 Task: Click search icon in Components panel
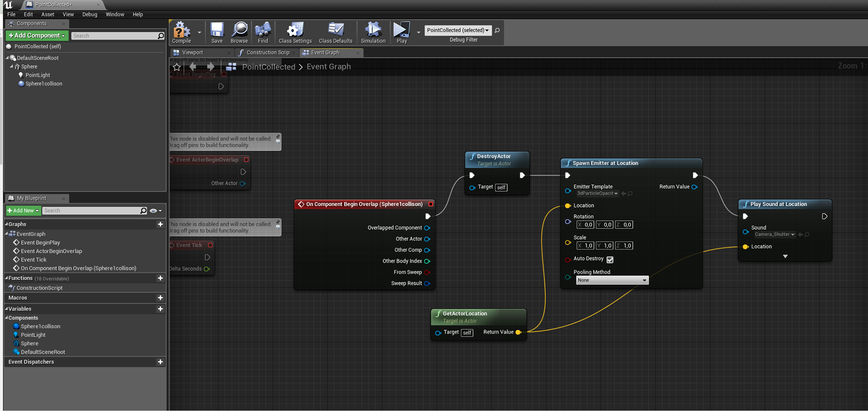point(160,36)
